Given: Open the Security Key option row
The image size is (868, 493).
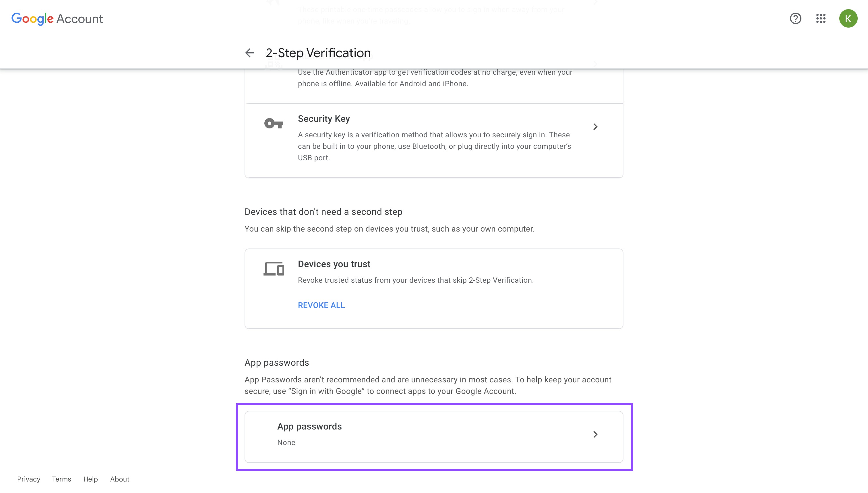Looking at the screenshot, I should pos(434,140).
